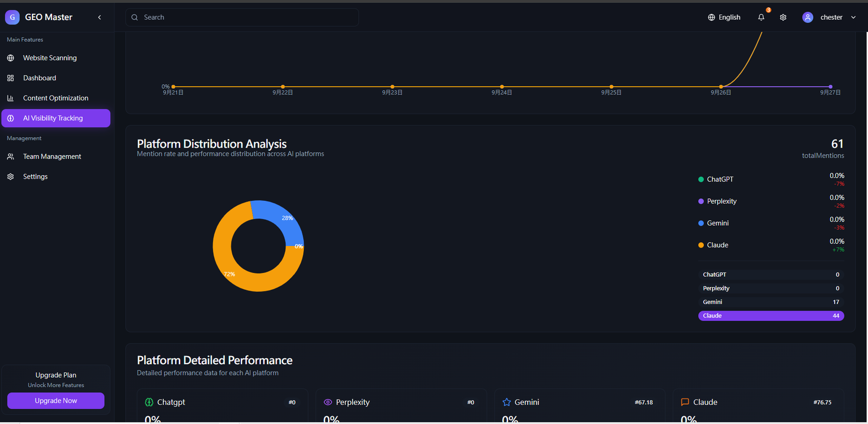Open the notifications bell
868x424 pixels.
(761, 17)
